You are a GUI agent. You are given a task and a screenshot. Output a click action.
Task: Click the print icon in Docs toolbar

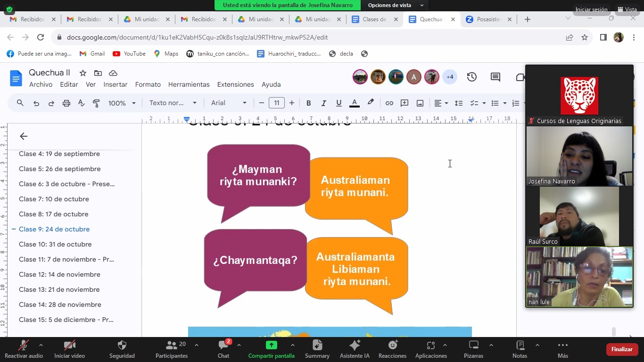[x=66, y=103]
